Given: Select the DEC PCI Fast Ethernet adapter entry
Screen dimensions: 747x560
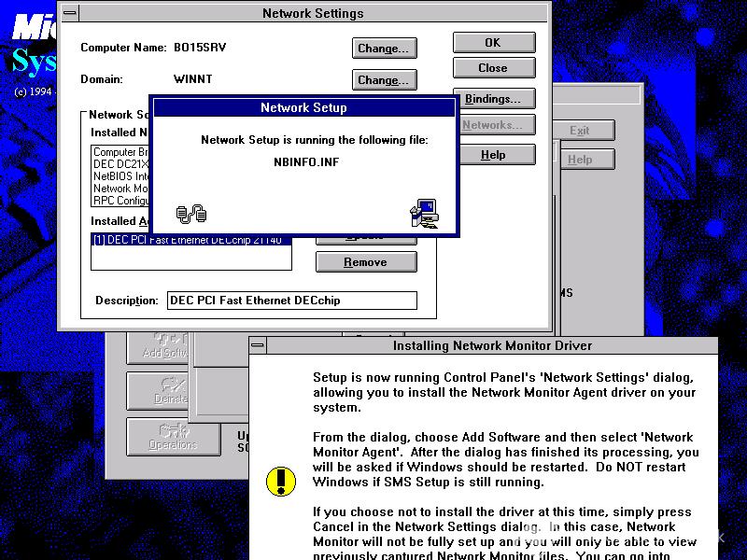Looking at the screenshot, I should click(x=190, y=241).
